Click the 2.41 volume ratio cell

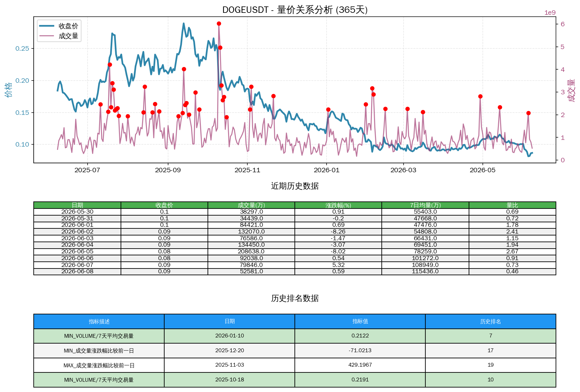pyautogui.click(x=512, y=232)
